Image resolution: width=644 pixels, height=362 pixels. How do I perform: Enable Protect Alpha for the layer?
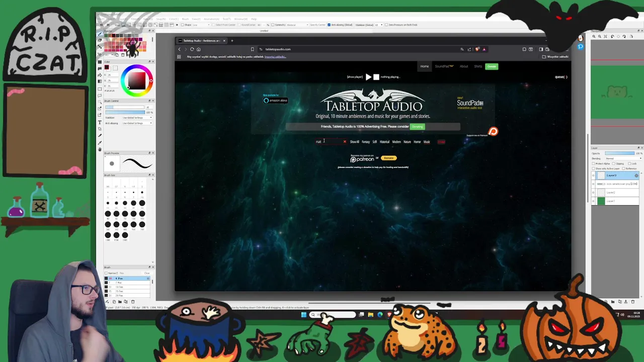pos(593,163)
